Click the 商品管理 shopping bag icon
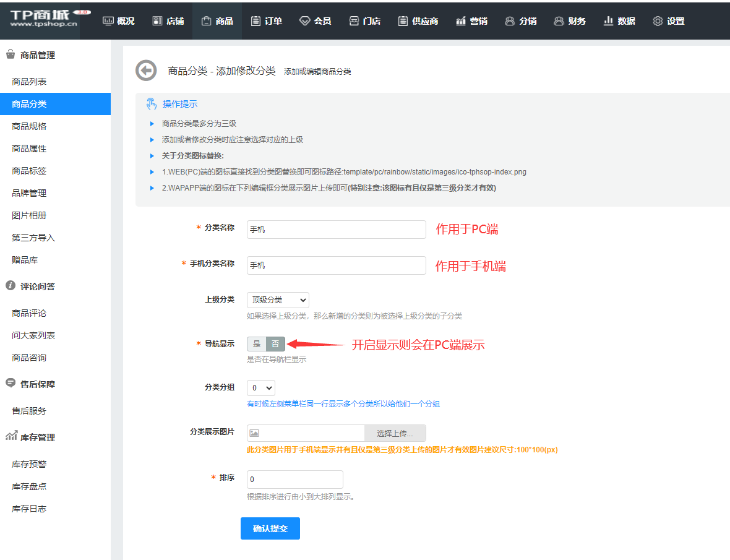The width and height of the screenshot is (730, 560). click(x=11, y=54)
